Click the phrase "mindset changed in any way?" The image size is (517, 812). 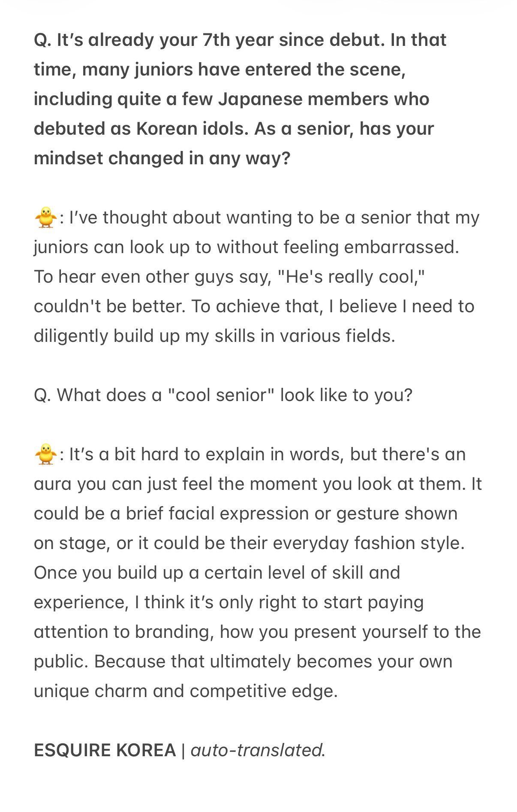coord(162,159)
